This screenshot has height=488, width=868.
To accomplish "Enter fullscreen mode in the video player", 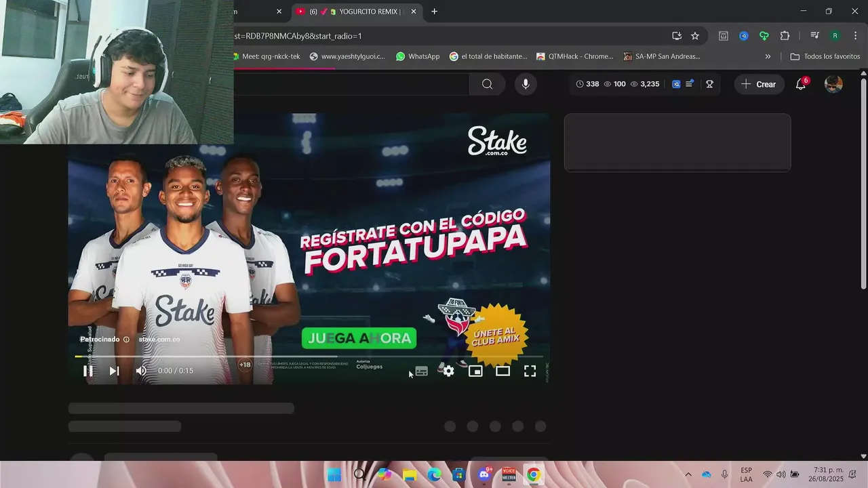I will (x=530, y=371).
